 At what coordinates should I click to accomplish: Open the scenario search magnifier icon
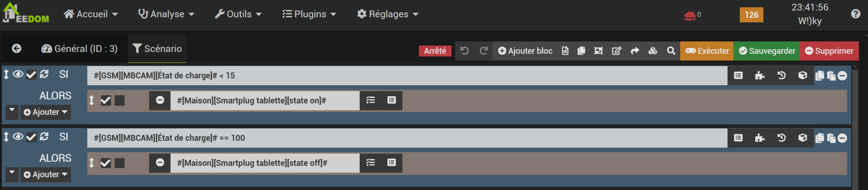(671, 51)
